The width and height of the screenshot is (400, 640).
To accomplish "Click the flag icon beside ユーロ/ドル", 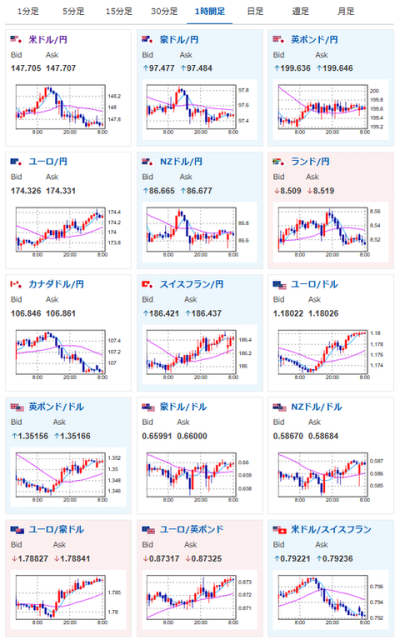I will click(280, 285).
